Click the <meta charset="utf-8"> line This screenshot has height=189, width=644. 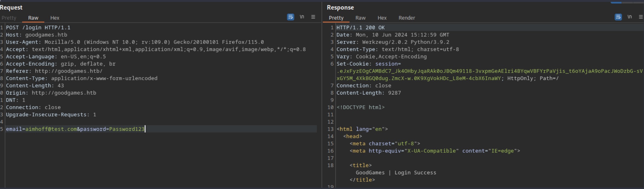(x=385, y=144)
